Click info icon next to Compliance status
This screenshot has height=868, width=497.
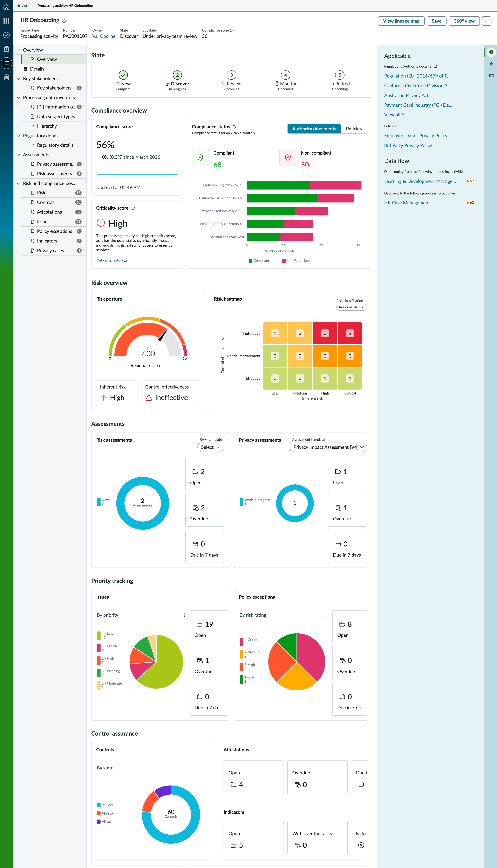pos(234,127)
